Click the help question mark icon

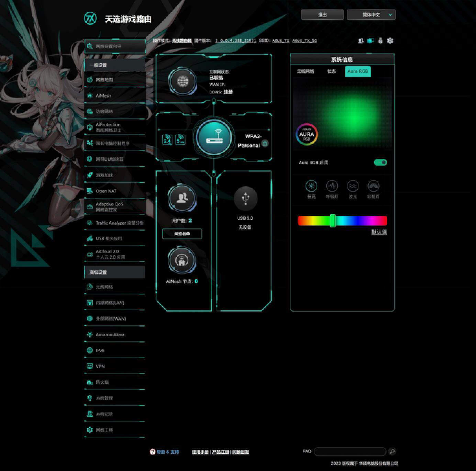(x=153, y=452)
